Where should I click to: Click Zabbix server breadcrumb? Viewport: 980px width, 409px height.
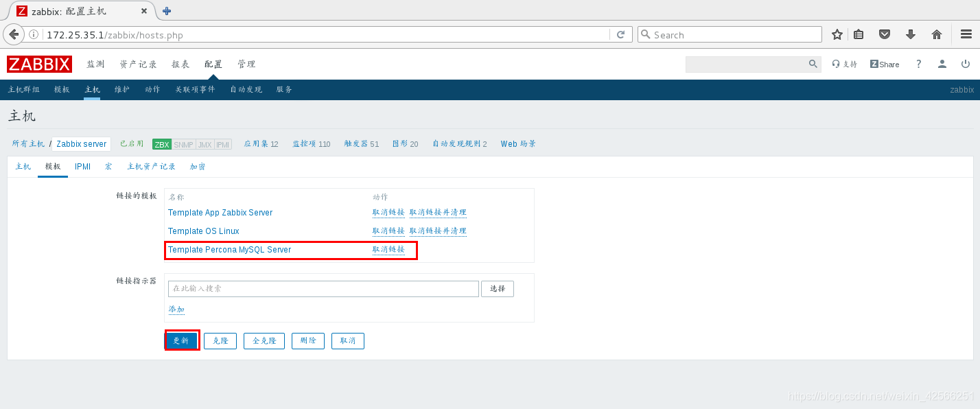pos(82,144)
